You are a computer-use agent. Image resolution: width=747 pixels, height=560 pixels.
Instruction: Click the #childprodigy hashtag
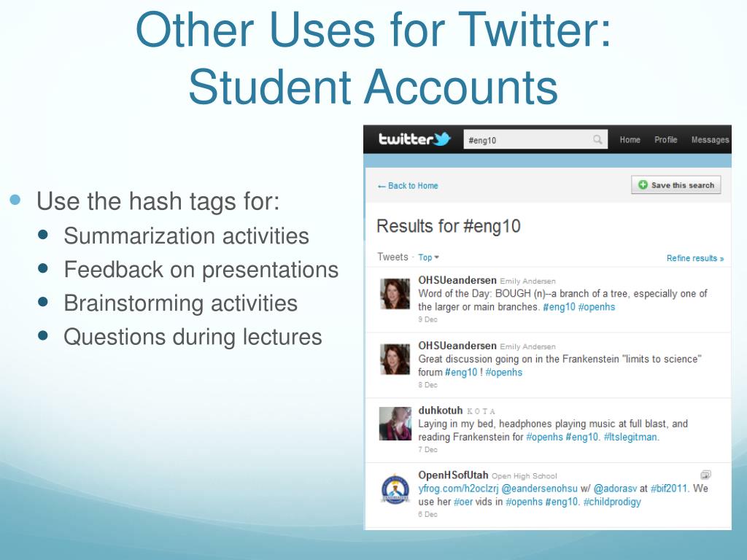pos(612,502)
